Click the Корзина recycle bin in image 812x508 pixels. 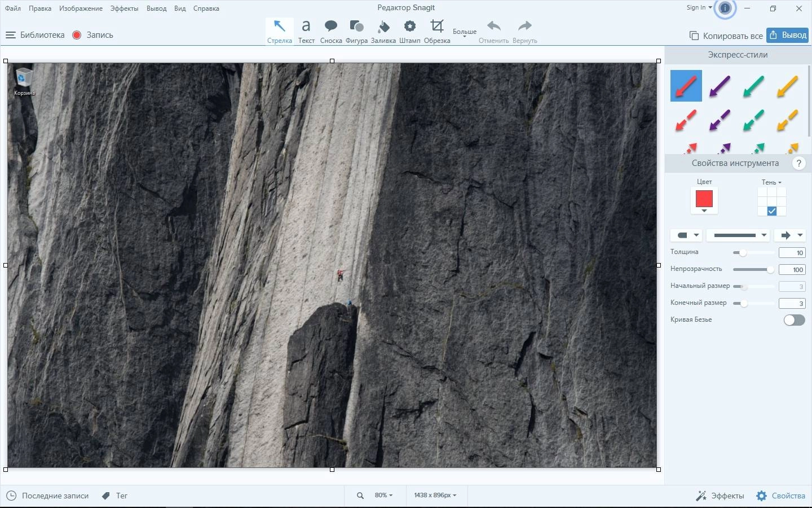tap(24, 82)
